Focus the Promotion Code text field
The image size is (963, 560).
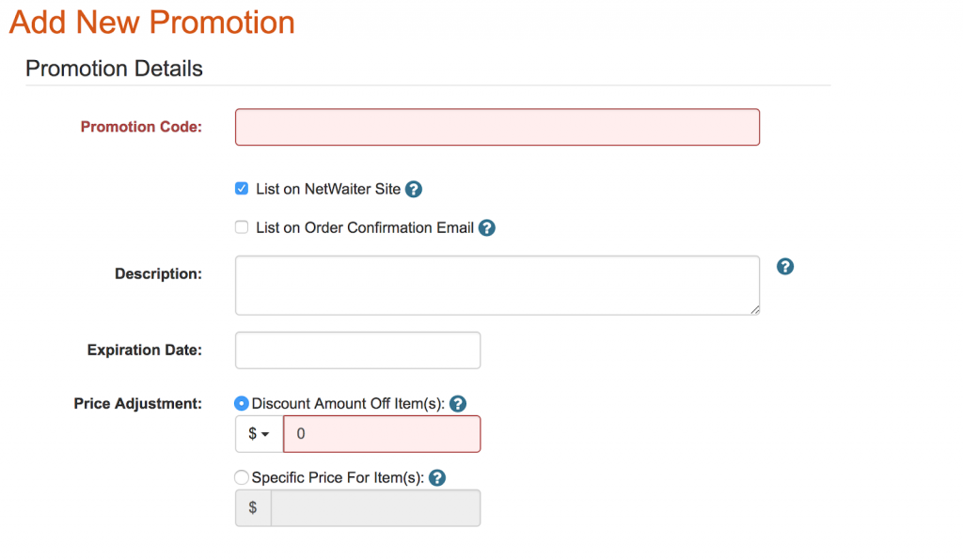[497, 127]
